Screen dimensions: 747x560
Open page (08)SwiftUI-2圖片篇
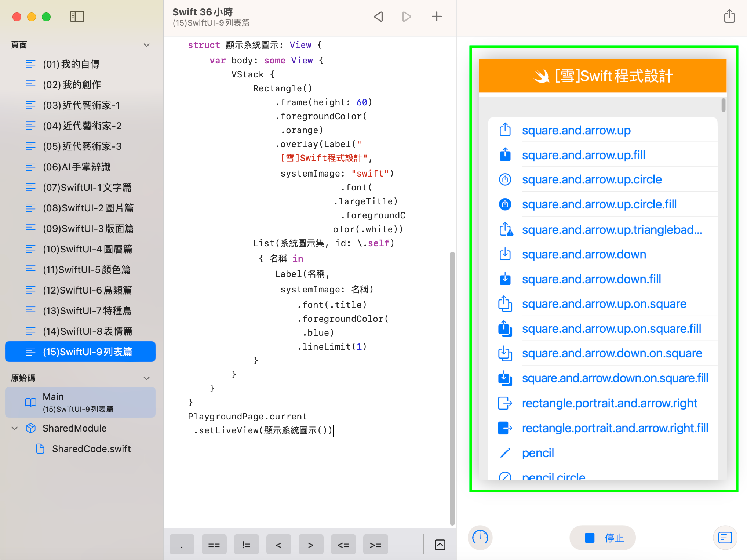point(88,208)
